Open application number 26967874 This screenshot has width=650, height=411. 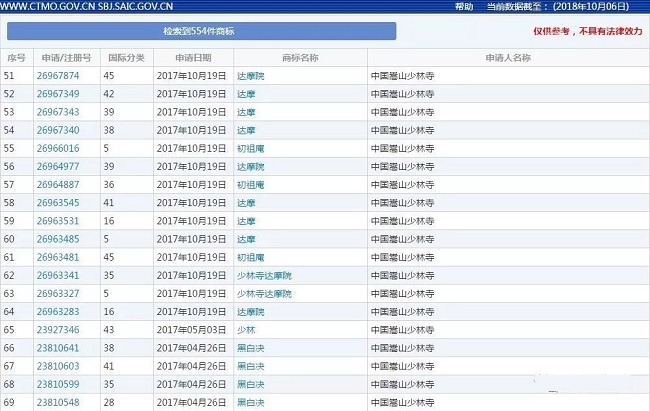pyautogui.click(x=58, y=75)
